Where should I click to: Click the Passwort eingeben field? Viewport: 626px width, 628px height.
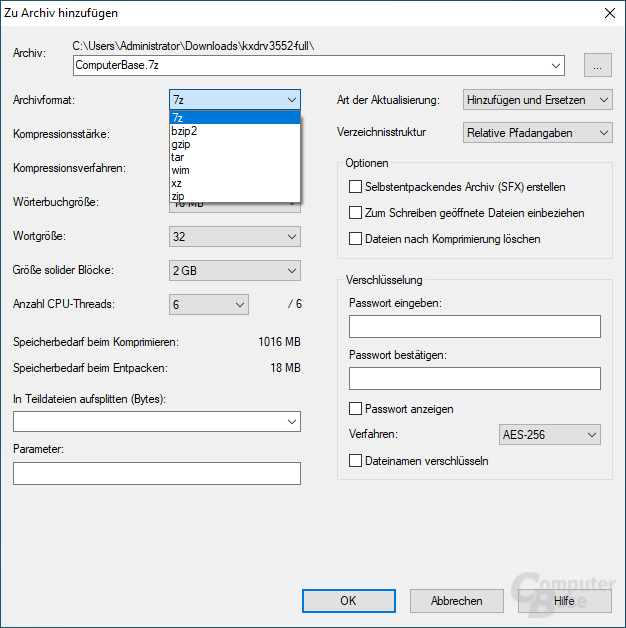pos(475,326)
